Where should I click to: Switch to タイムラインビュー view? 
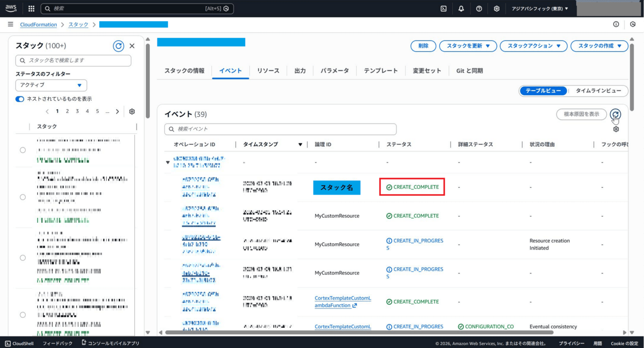point(598,91)
